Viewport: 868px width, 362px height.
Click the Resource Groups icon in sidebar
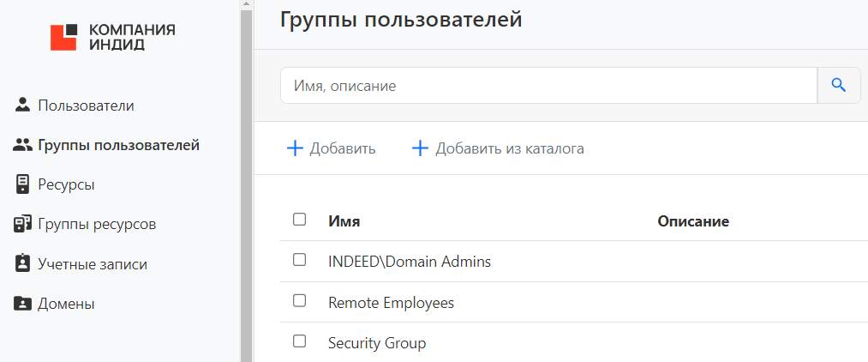(23, 225)
